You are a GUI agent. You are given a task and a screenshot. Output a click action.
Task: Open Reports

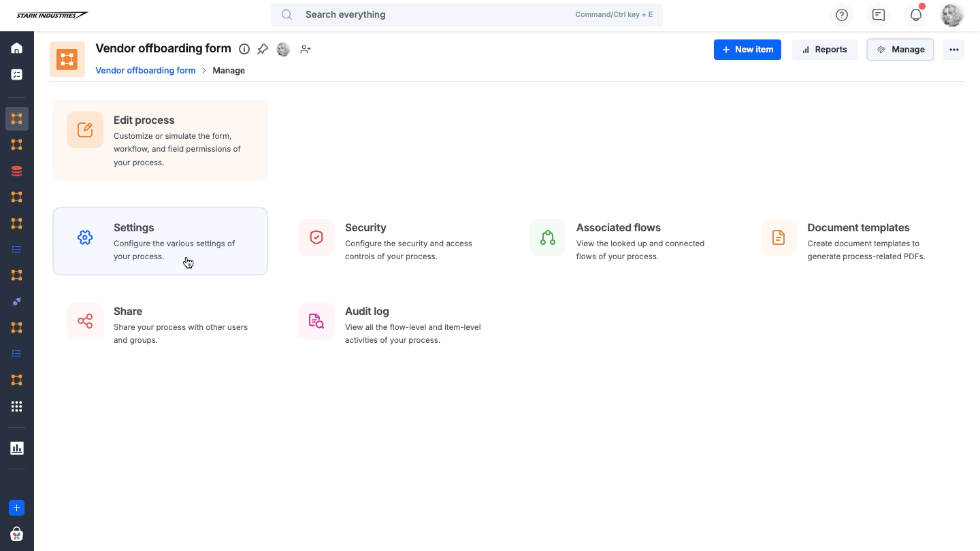(824, 50)
